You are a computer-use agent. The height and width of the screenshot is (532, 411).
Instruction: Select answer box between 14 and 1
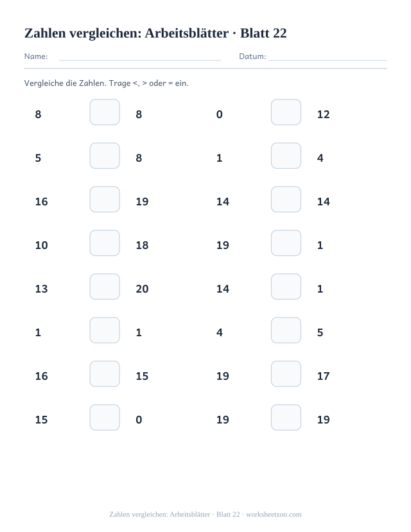coord(286,287)
